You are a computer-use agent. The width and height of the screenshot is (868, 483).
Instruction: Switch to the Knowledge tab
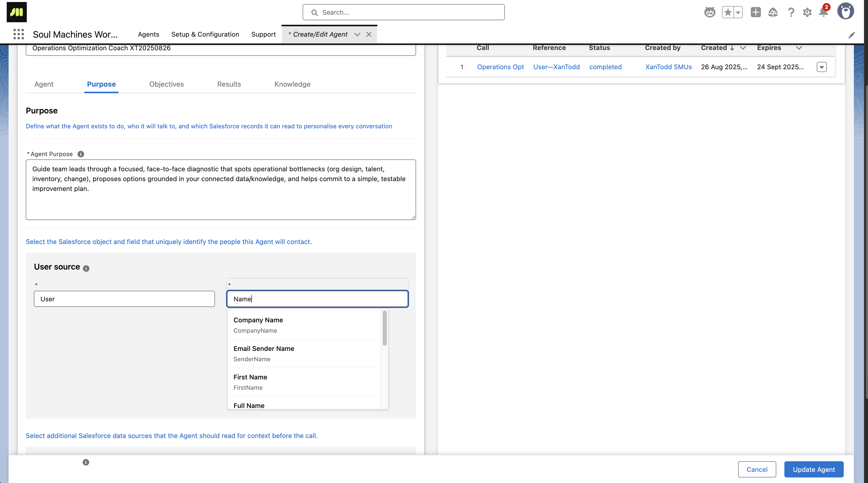point(292,84)
